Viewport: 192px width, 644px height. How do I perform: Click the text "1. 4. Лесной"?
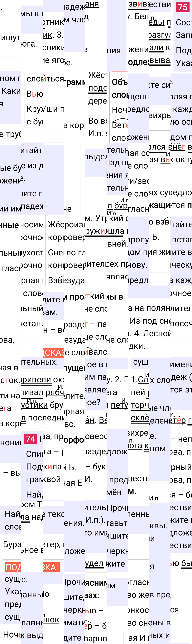point(149,333)
